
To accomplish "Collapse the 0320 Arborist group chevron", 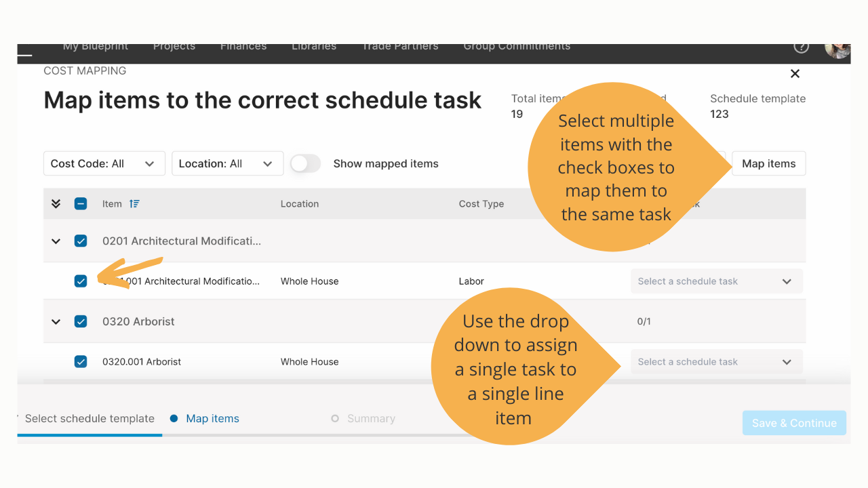I will coord(56,321).
